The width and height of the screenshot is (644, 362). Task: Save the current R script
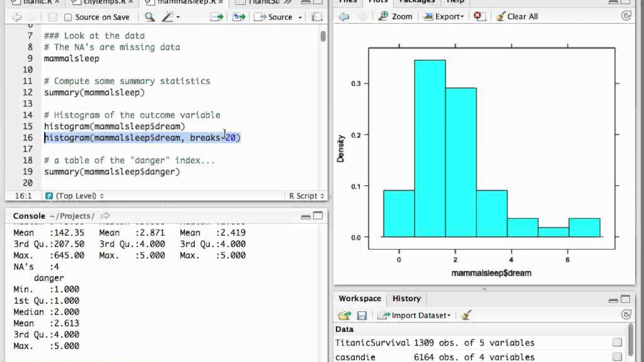point(52,17)
